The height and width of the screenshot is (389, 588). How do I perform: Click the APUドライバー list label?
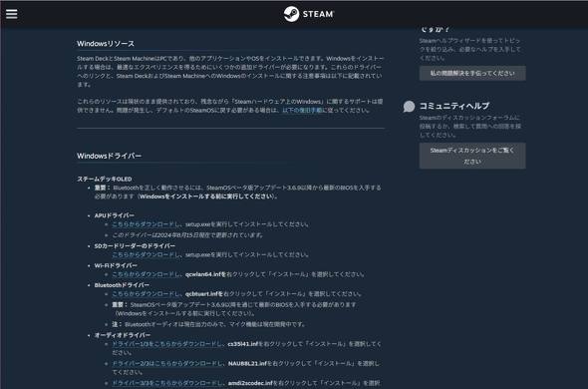115,215
